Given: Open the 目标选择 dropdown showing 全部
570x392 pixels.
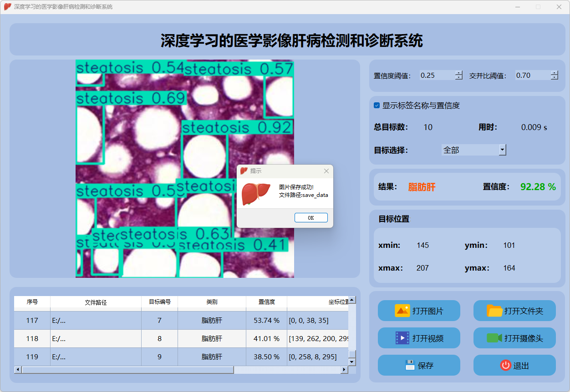Looking at the screenshot, I should pyautogui.click(x=474, y=150).
